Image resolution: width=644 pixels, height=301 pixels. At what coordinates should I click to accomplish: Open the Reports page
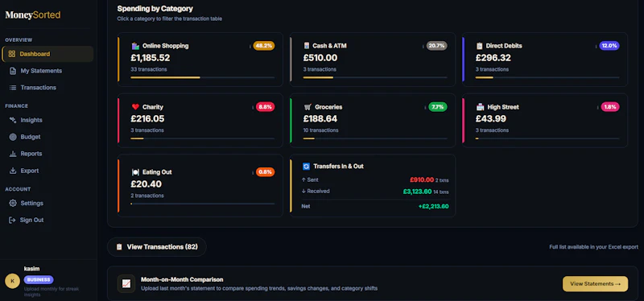pos(47,154)
